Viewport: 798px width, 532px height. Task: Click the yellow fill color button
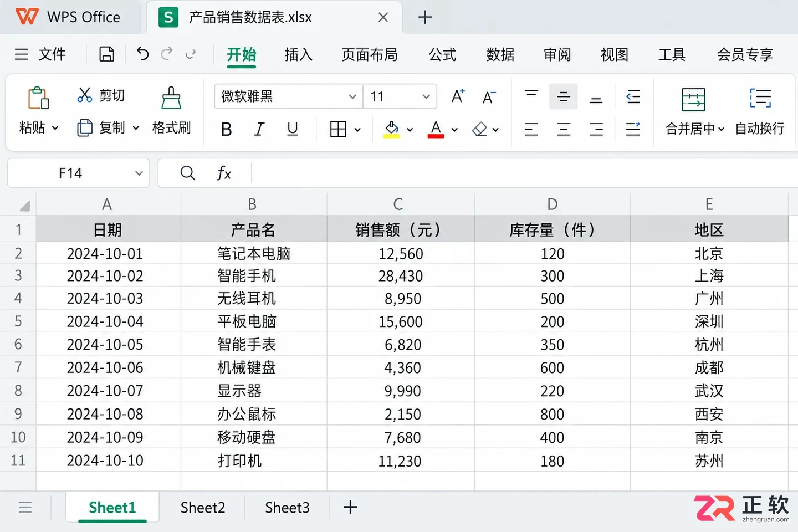click(x=391, y=129)
